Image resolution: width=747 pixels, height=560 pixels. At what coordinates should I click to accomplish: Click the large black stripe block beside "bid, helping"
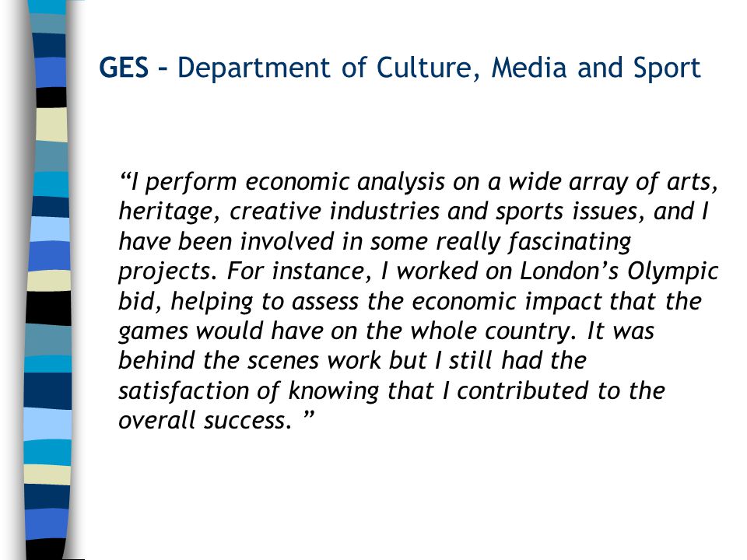[48, 308]
